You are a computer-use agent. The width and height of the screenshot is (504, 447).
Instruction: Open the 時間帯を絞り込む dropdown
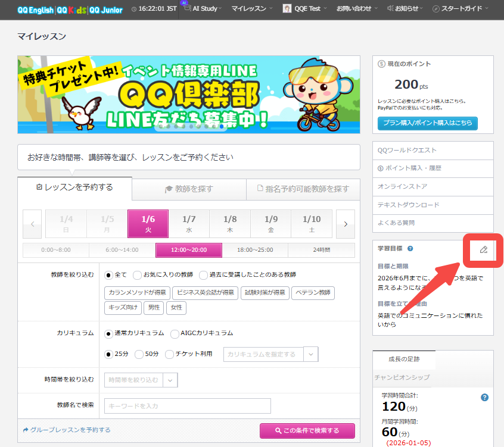click(x=170, y=380)
